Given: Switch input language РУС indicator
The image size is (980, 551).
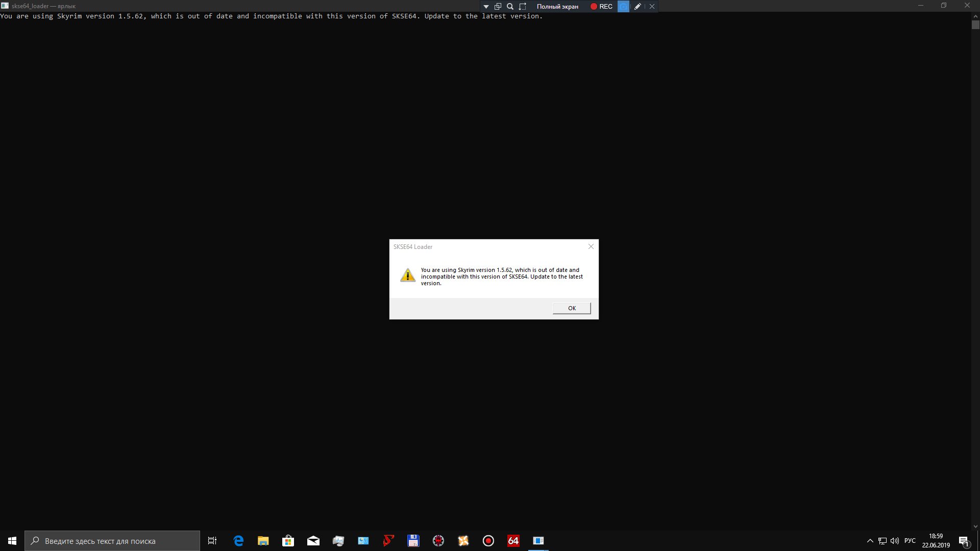Looking at the screenshot, I should point(910,541).
